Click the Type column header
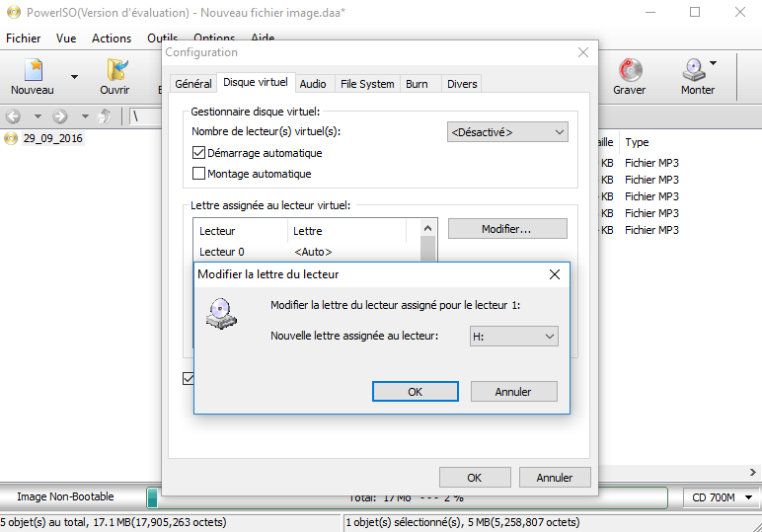762x532 pixels. click(637, 142)
